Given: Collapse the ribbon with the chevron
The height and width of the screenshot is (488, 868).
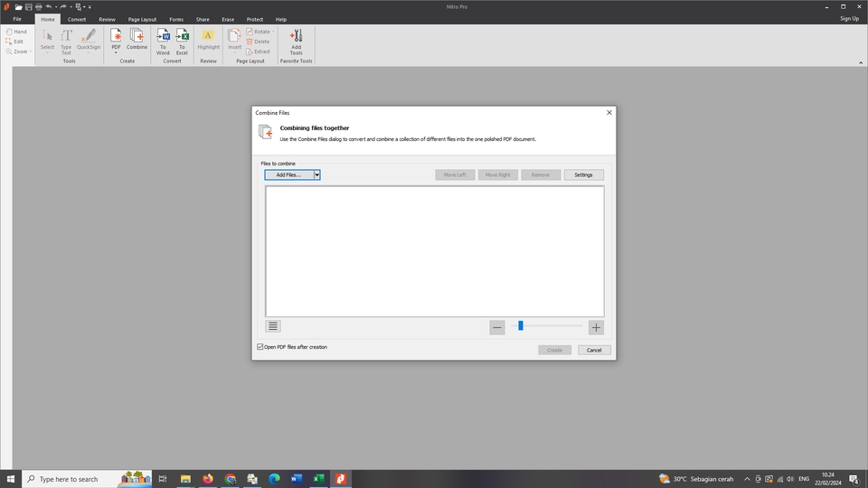Looking at the screenshot, I should tap(861, 62).
